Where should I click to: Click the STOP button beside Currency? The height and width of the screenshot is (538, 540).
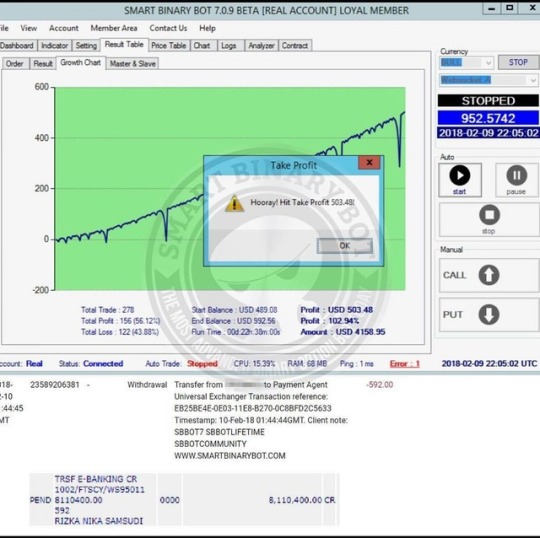518,62
